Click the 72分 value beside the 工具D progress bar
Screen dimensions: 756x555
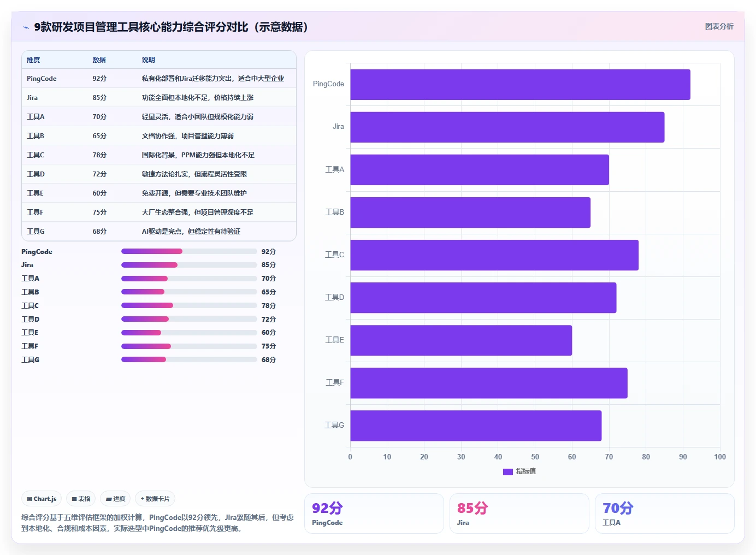click(x=269, y=320)
